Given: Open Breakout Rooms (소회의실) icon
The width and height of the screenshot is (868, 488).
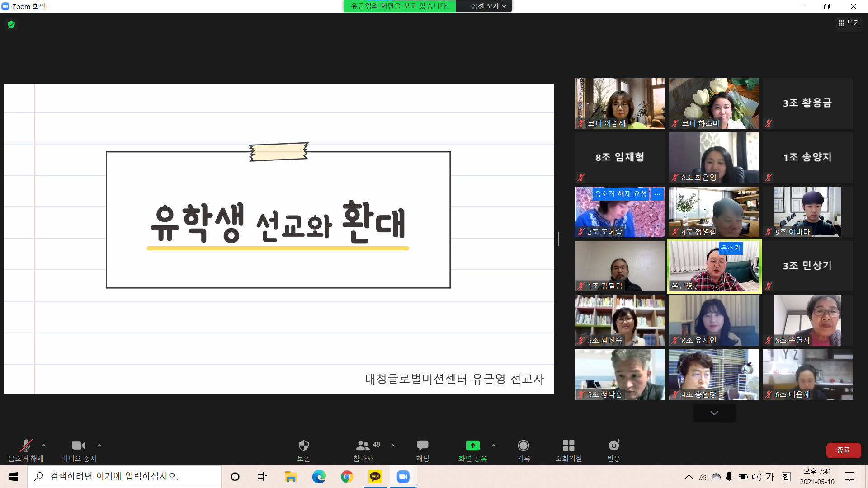Looking at the screenshot, I should pos(568,446).
